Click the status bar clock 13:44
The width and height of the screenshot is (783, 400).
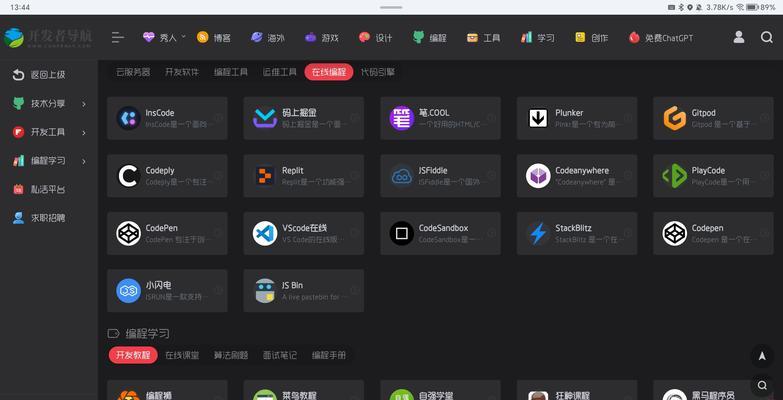(20, 7)
